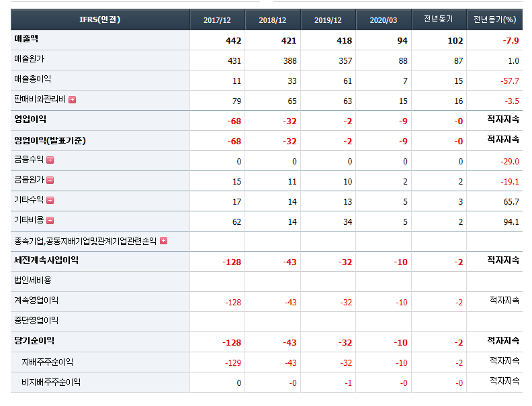Click 매출액 2019/12 value 418
Viewport: 532px width, 406px height.
(345, 41)
